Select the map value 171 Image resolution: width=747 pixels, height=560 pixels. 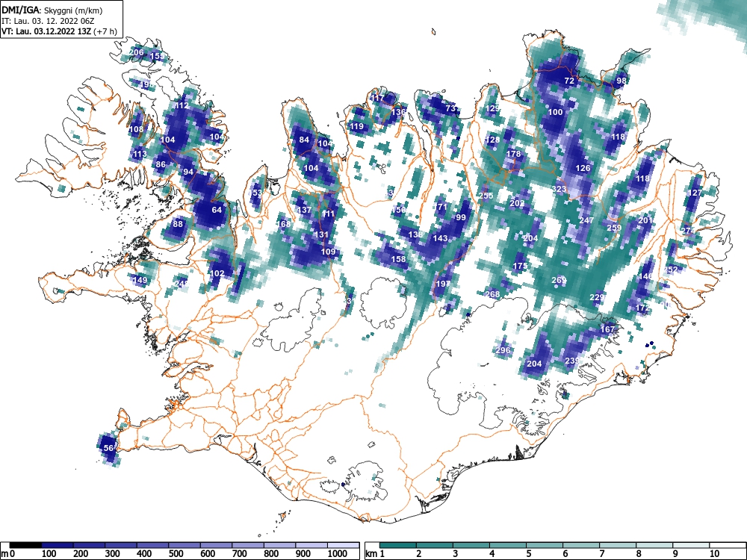coord(440,207)
